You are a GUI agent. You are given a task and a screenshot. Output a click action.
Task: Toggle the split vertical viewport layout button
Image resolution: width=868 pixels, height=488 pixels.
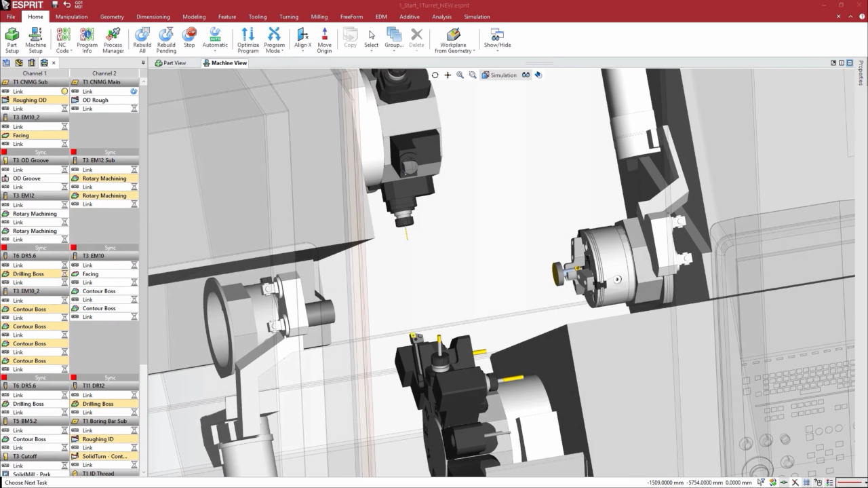[x=842, y=63]
